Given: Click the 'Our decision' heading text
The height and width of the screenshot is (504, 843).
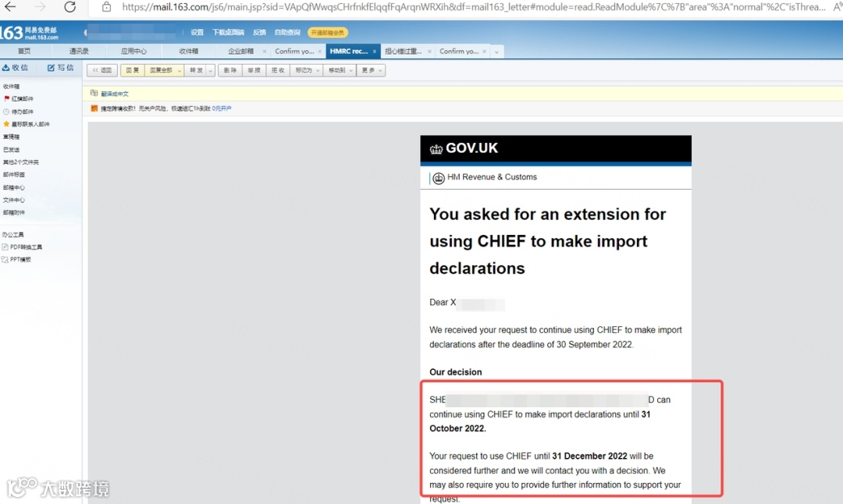Looking at the screenshot, I should point(455,372).
